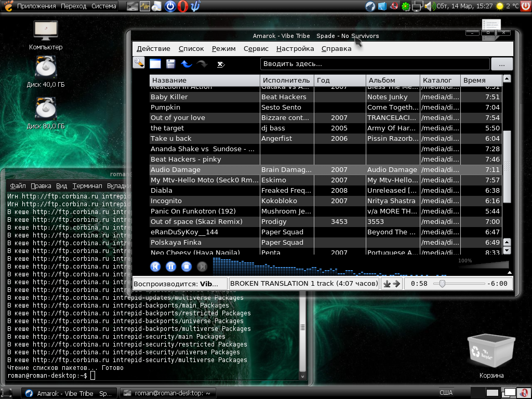
Task: Click the '...' filter options button
Action: pyautogui.click(x=502, y=64)
